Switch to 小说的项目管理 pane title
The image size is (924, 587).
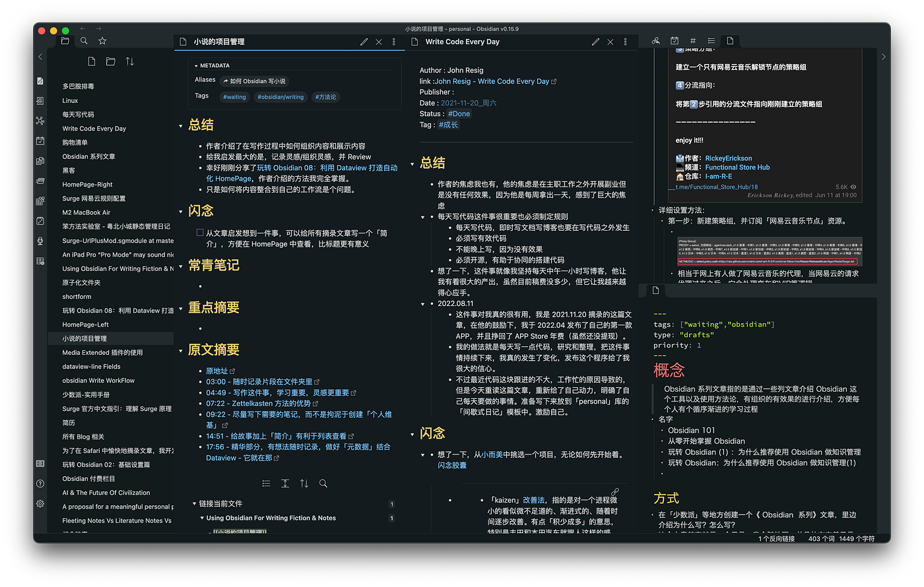point(219,42)
